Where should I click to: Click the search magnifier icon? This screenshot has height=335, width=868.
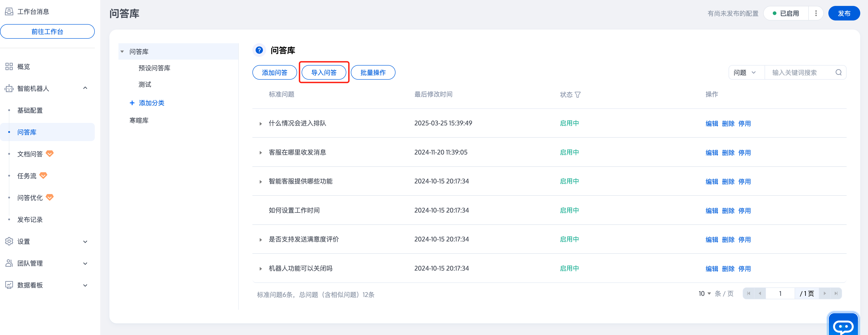[x=839, y=72]
